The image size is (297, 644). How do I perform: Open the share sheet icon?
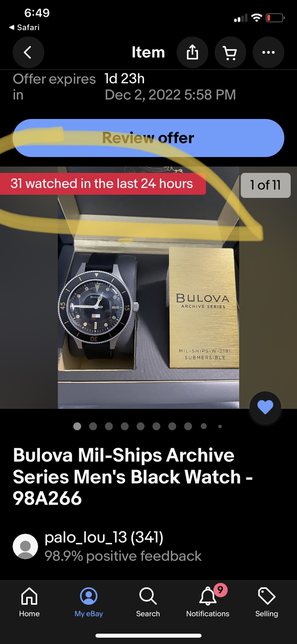click(192, 52)
